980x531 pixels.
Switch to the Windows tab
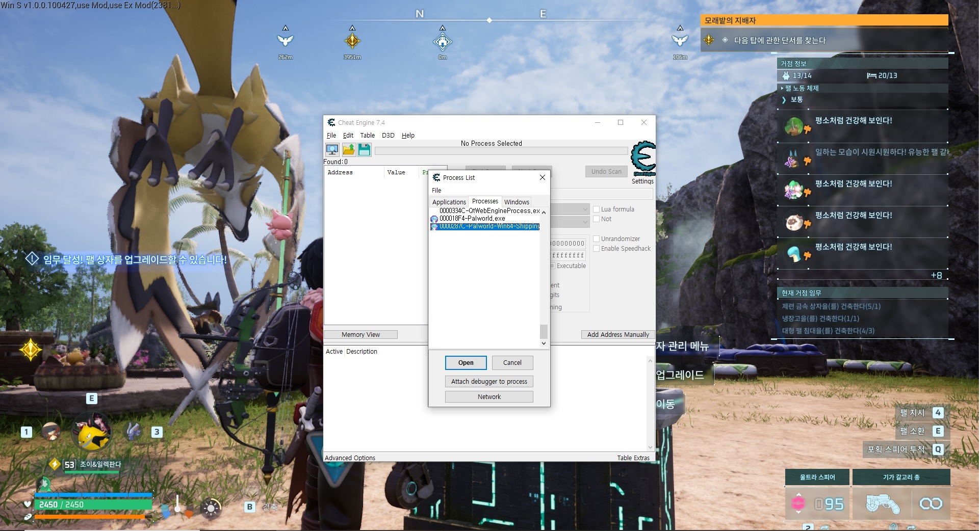[517, 202]
